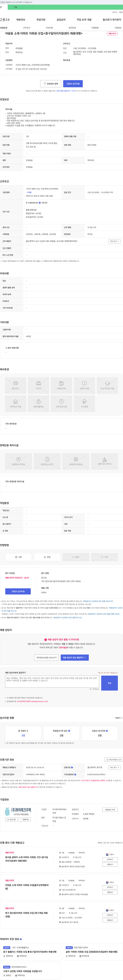
Task: Select the 필기 screening method box
Action: 76,557
